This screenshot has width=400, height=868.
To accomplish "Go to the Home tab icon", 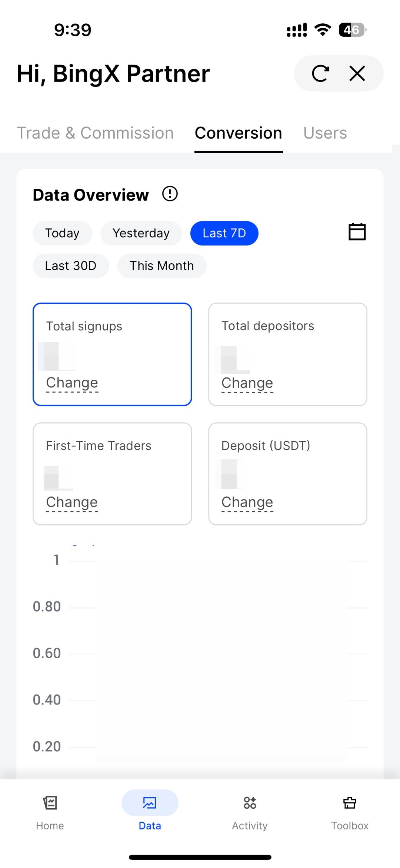I will tap(50, 803).
